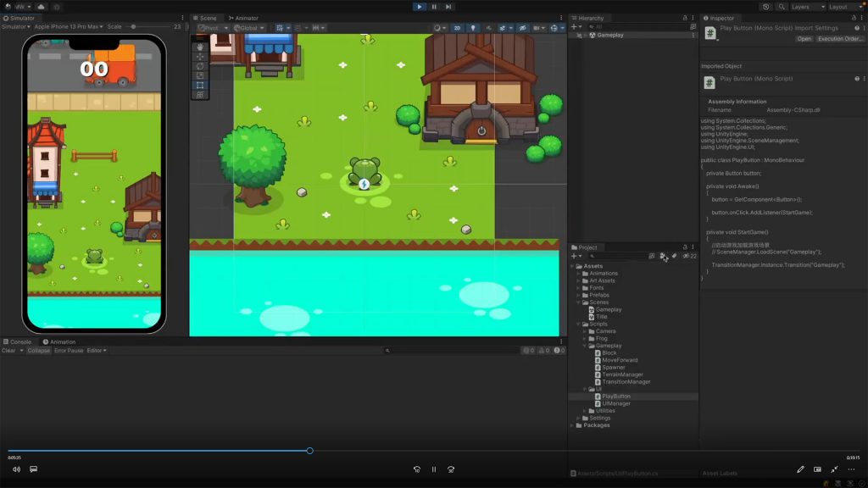Open the video captions icon
Screen dimensions: 868x488
click(34, 469)
